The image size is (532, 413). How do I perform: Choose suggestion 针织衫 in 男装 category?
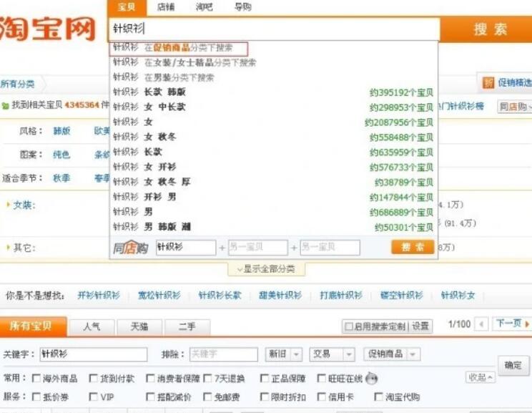[273, 77]
